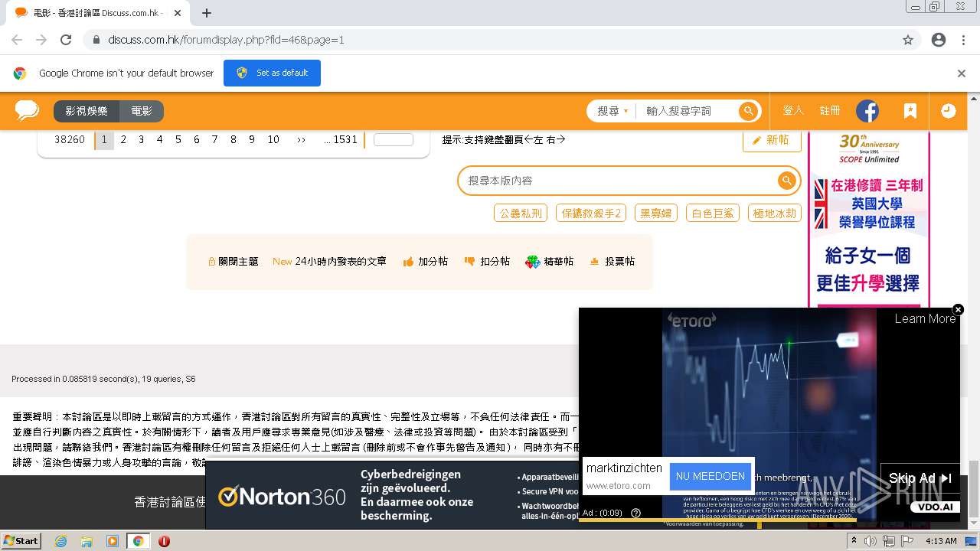Filter by 關閉主題 closed threads
Image resolution: width=980 pixels, height=551 pixels.
pyautogui.click(x=234, y=262)
